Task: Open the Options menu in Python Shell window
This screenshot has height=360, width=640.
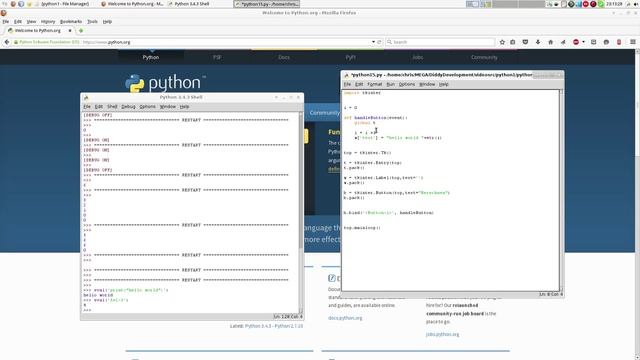Action: point(147,107)
